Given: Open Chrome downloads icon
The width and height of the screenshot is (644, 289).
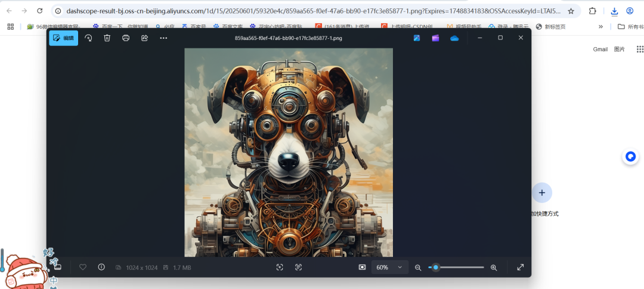Looking at the screenshot, I should (614, 11).
